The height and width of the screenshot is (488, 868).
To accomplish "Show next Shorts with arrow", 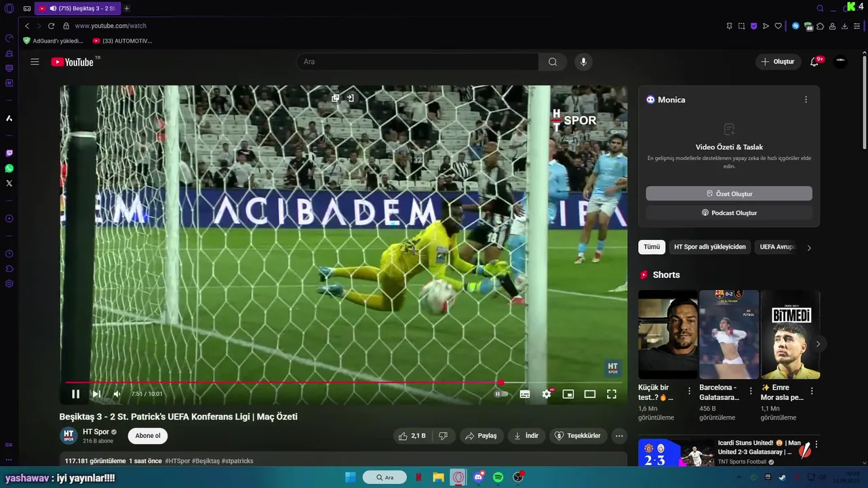I will [818, 344].
